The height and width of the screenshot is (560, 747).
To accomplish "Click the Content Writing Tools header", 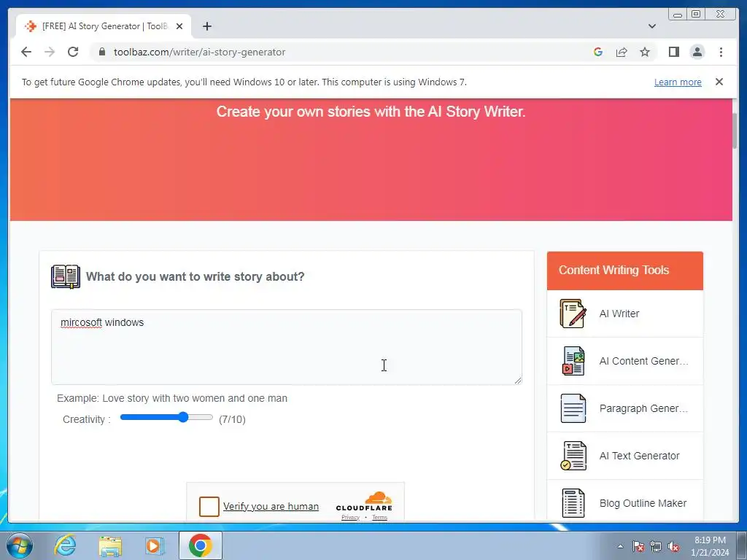I will pyautogui.click(x=624, y=271).
